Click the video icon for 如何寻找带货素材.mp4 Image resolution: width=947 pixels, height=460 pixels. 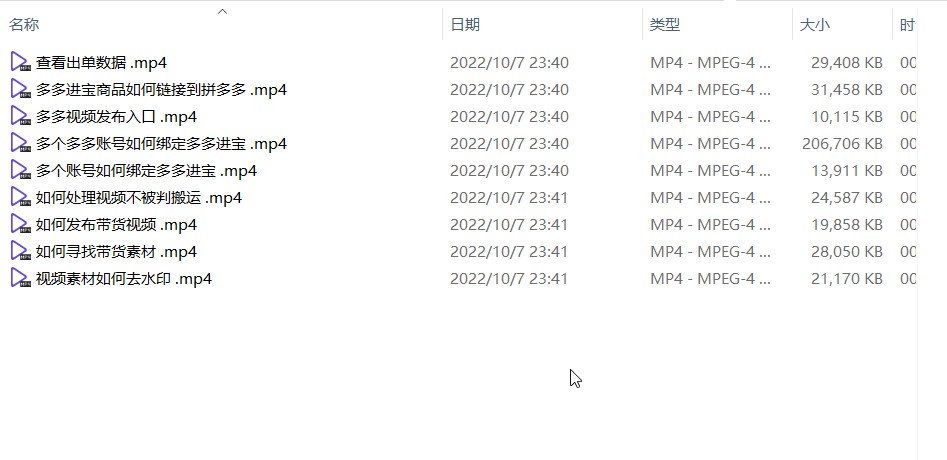point(20,251)
